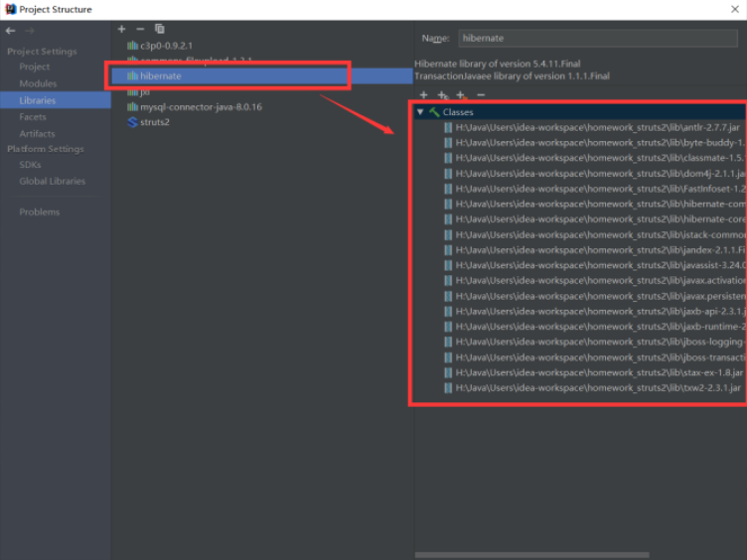Click the back navigation arrow
This screenshot has height=560, width=747.
(11, 31)
